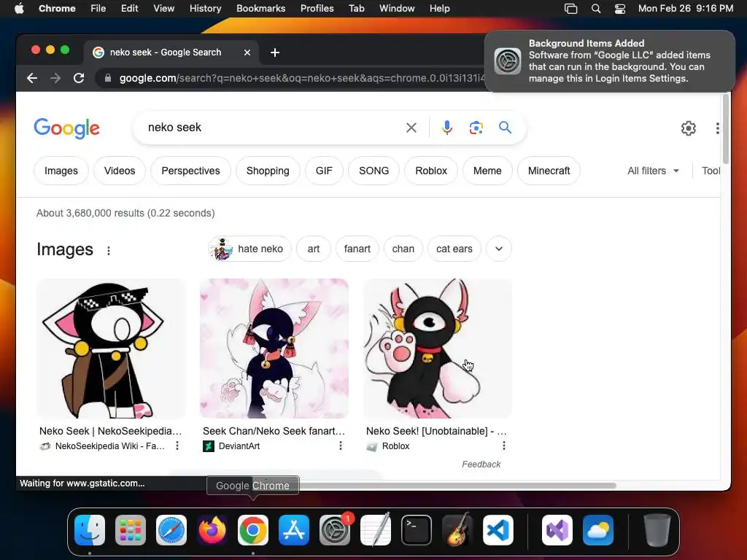Select the Minecraft filter chip

coord(549,171)
